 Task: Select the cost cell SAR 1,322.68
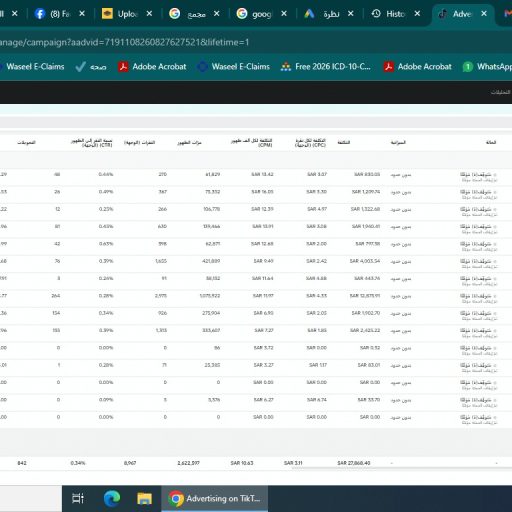pyautogui.click(x=365, y=209)
